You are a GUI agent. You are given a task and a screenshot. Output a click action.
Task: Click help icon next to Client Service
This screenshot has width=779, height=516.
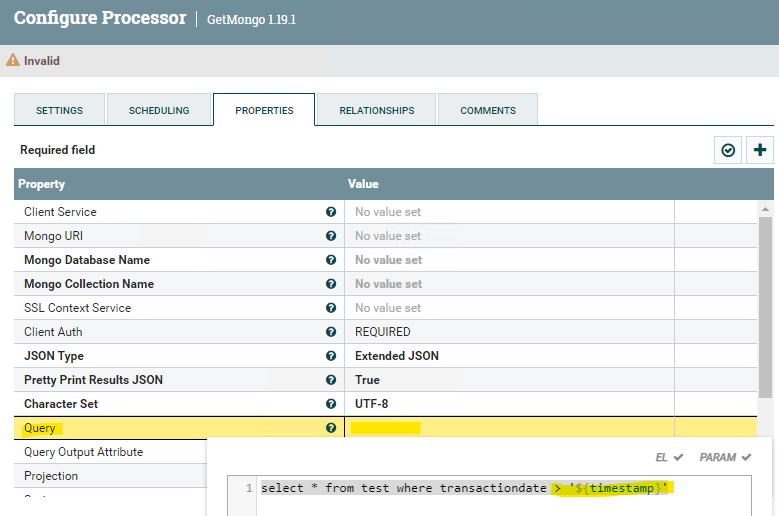330,212
